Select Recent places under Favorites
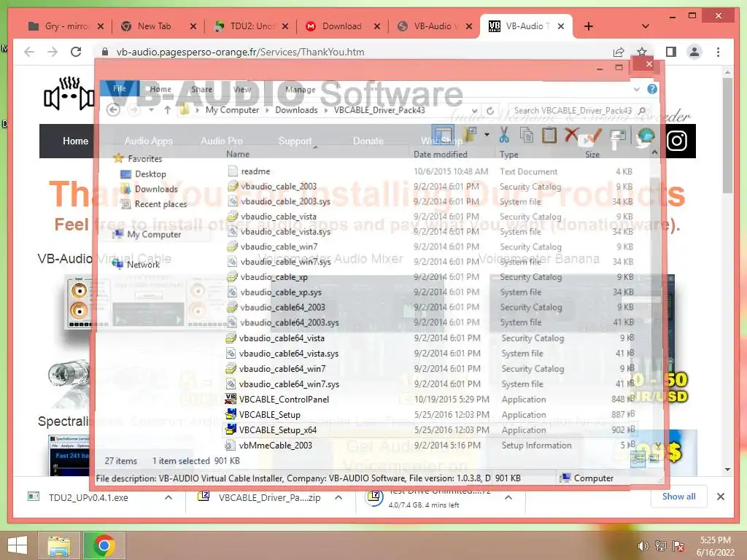The width and height of the screenshot is (747, 560). (160, 204)
